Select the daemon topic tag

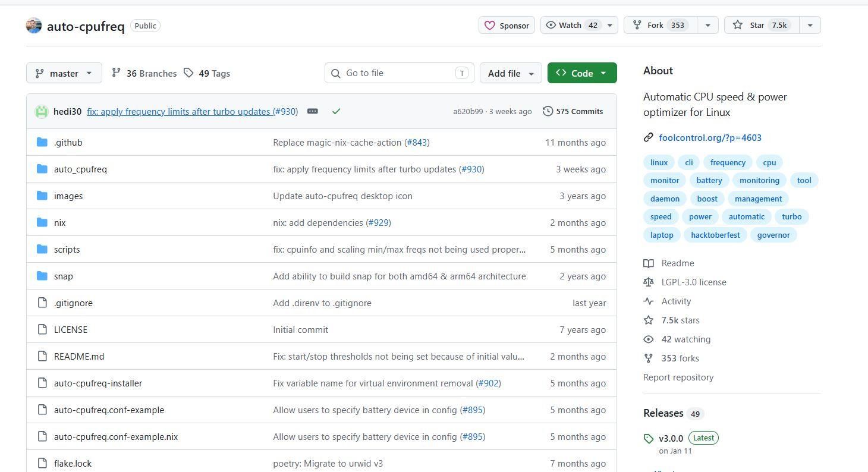pos(665,199)
